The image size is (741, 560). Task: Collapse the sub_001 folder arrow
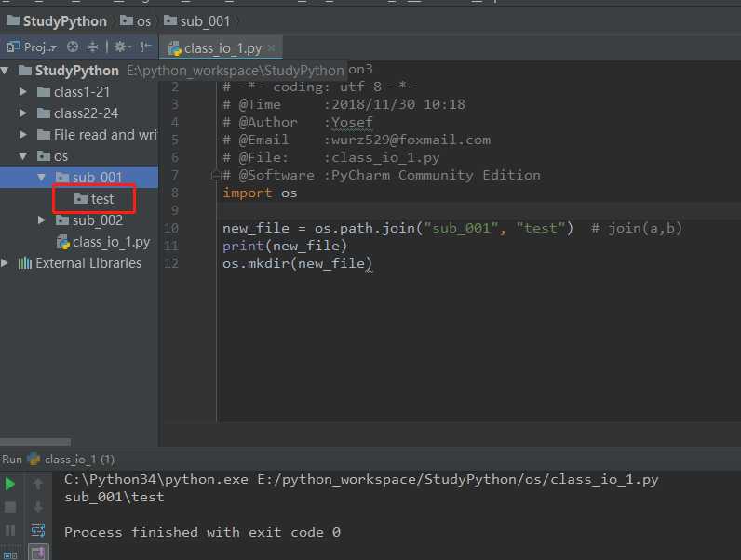[x=42, y=177]
